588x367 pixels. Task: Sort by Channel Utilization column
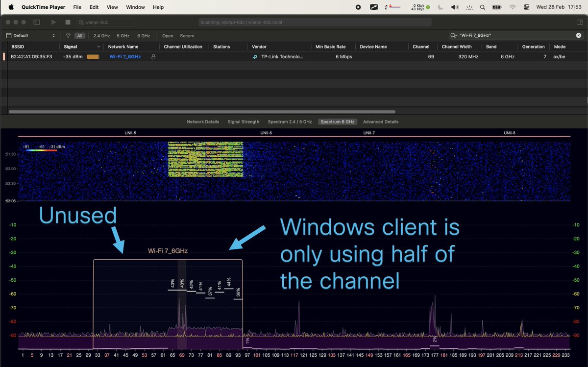click(183, 47)
